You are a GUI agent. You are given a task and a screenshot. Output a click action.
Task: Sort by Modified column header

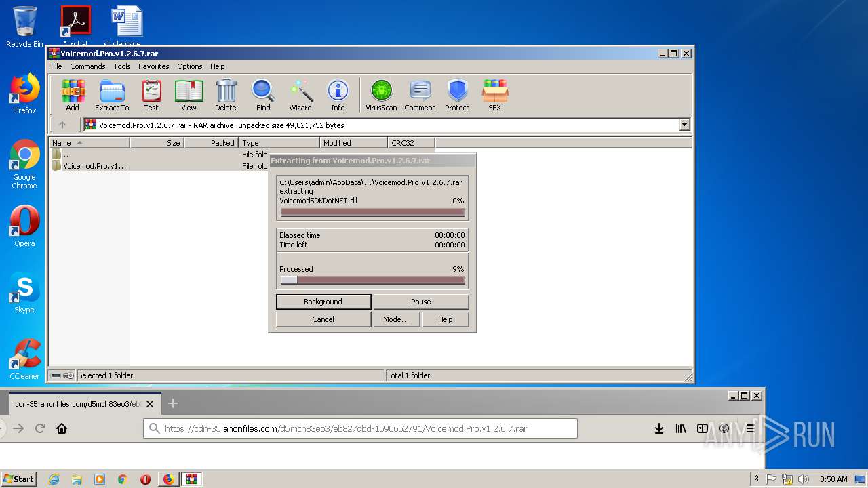353,142
